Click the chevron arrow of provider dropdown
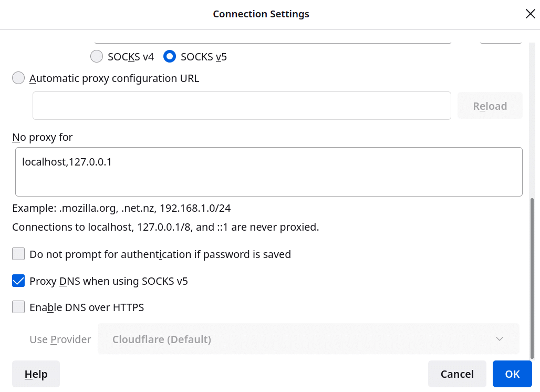540x392 pixels. (x=500, y=339)
